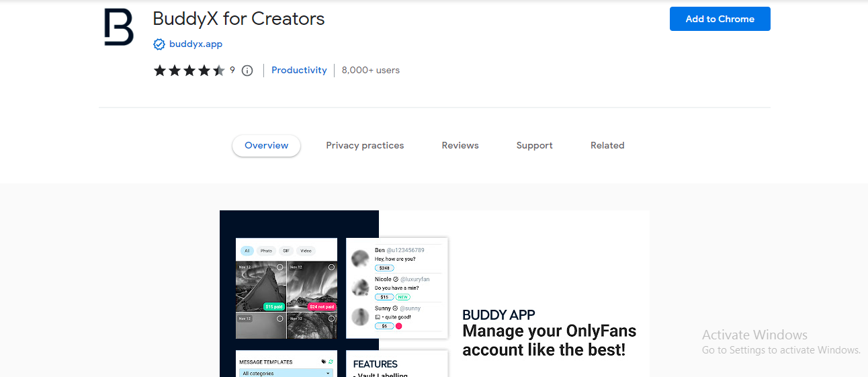
Task: Click the 8,000+ users text
Action: point(370,70)
